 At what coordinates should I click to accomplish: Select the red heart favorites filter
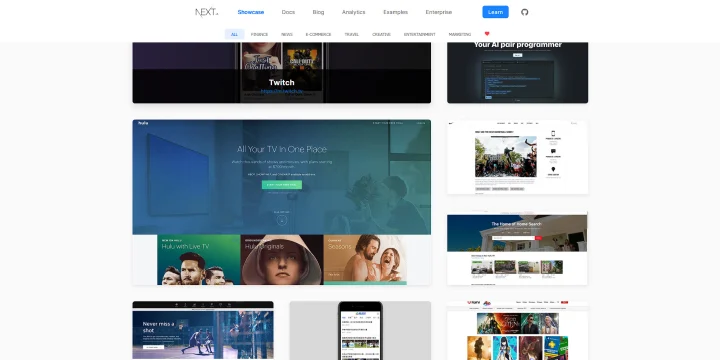point(487,34)
